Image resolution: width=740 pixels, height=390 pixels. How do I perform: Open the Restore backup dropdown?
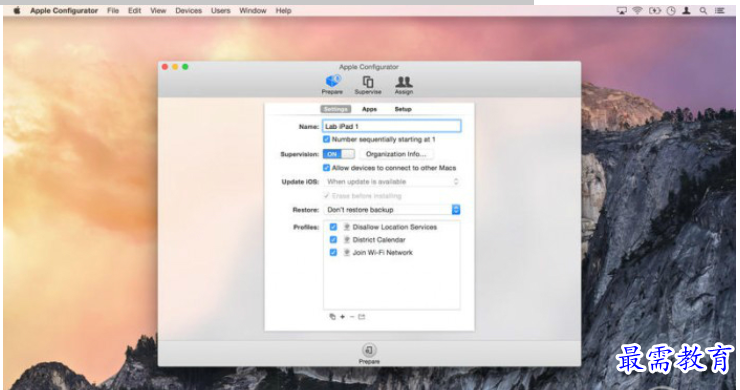(392, 210)
